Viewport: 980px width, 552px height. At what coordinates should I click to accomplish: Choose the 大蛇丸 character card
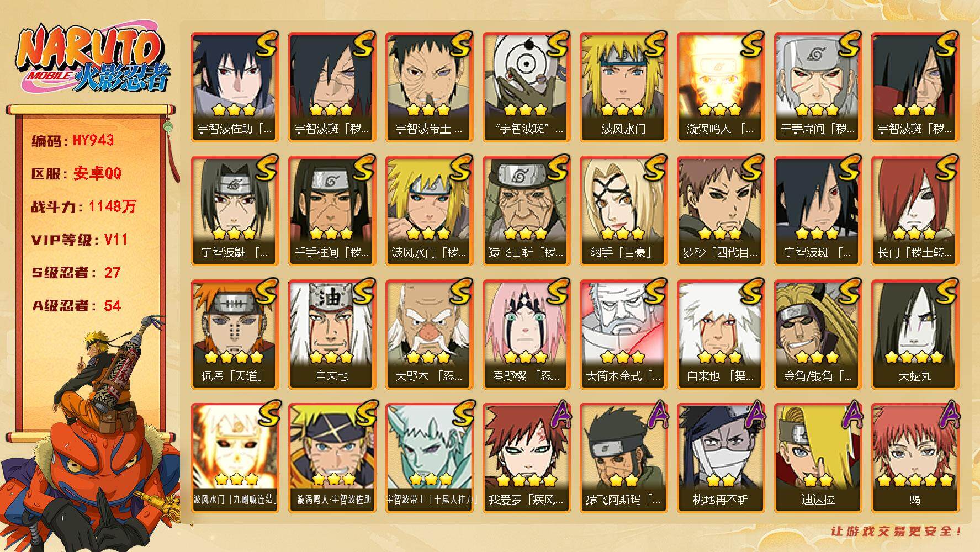(915, 335)
